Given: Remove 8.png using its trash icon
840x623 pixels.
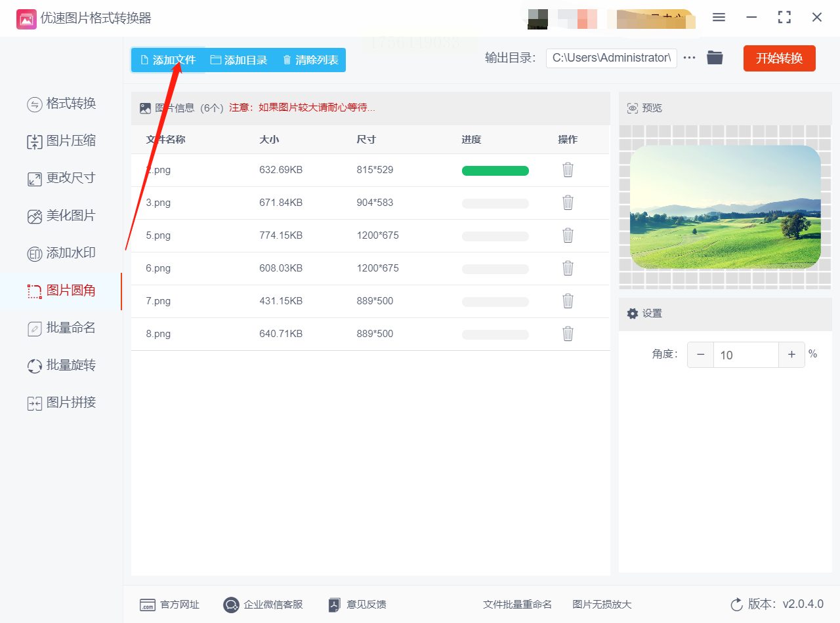Looking at the screenshot, I should (x=568, y=334).
